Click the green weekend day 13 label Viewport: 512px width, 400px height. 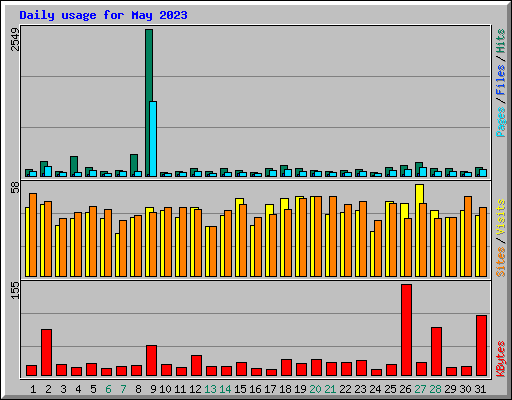pos(210,389)
